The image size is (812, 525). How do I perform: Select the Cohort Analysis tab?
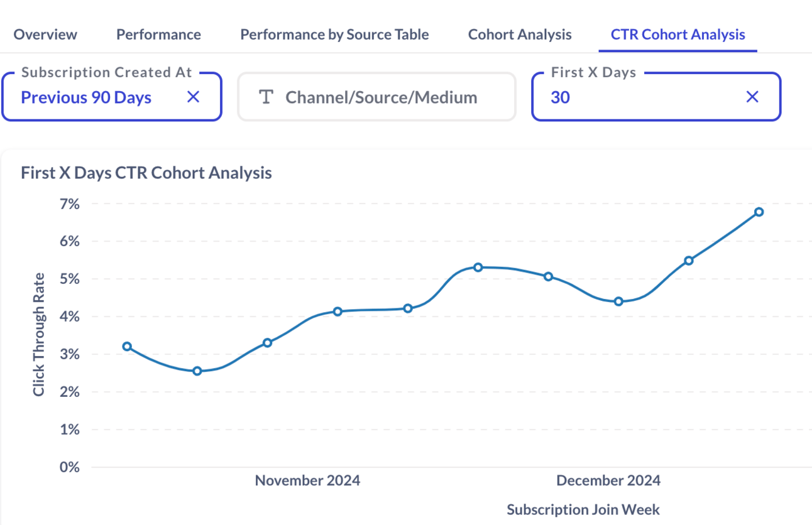click(x=520, y=35)
